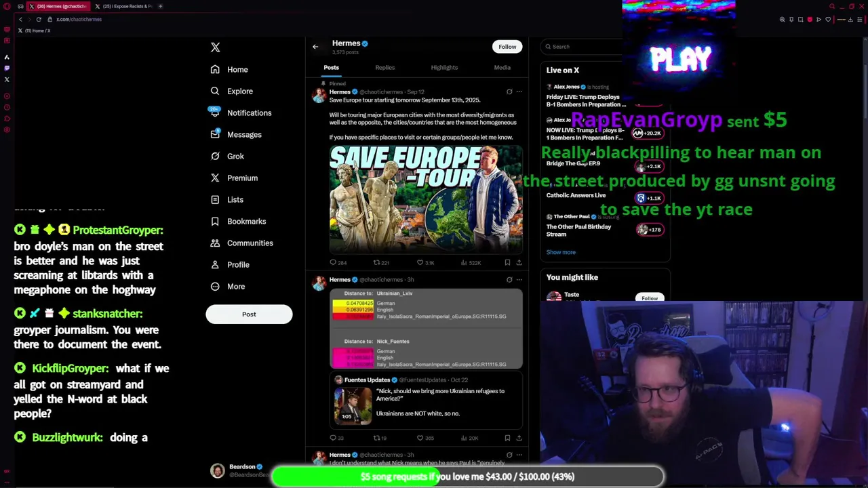Image resolution: width=868 pixels, height=488 pixels.
Task: Open the Save Europe Tour image
Action: [x=426, y=200]
